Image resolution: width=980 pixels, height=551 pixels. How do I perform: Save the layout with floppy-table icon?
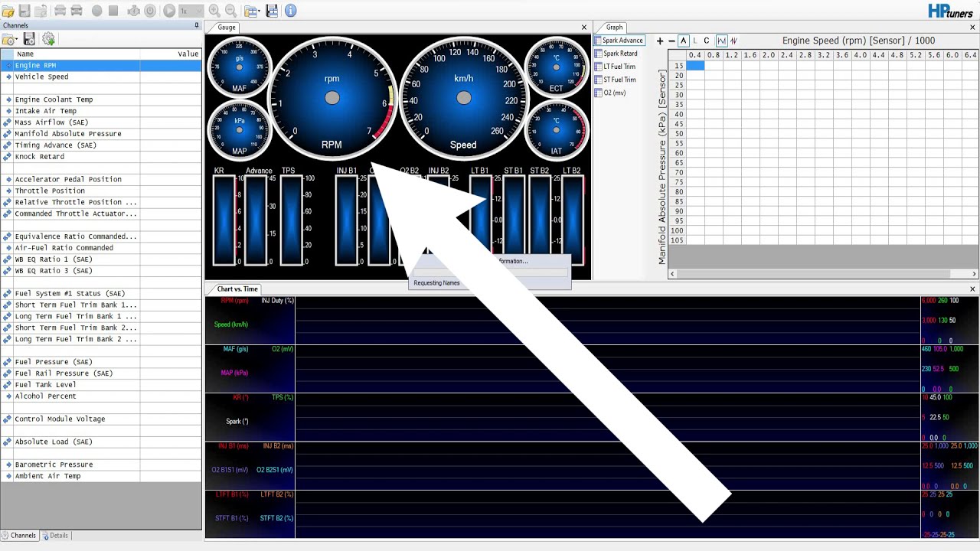click(273, 11)
